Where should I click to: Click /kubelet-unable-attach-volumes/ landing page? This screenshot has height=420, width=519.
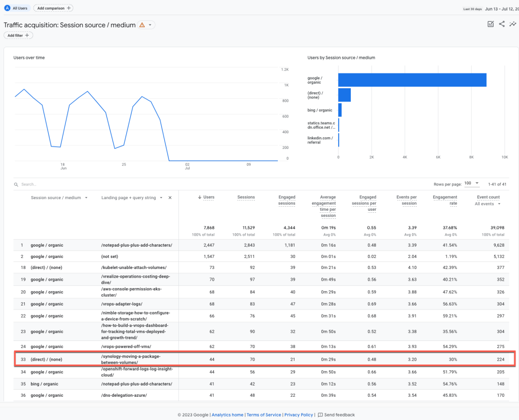tap(134, 268)
